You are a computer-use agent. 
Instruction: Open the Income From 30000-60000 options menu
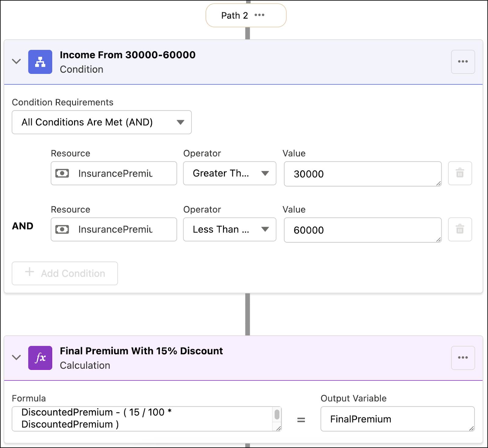[x=463, y=61]
